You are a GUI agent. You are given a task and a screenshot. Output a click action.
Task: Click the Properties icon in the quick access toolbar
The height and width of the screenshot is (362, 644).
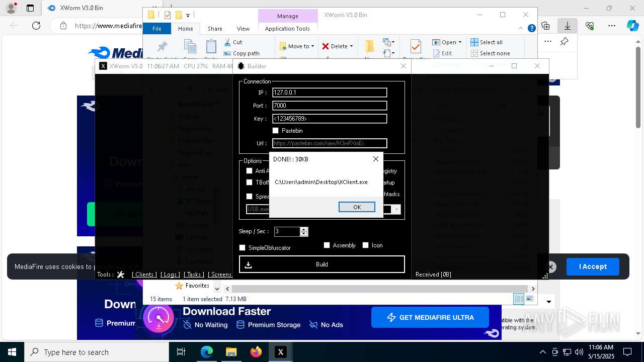[168, 15]
